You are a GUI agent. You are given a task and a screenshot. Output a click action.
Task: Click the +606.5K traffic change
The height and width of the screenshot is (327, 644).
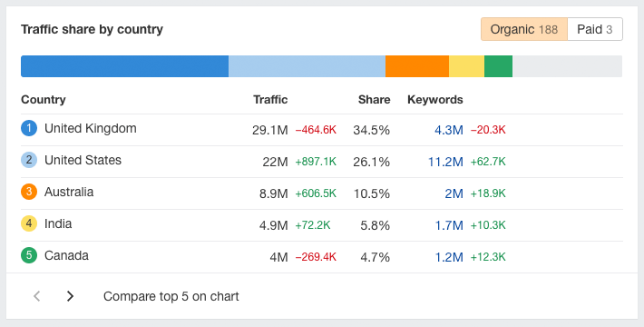pyautogui.click(x=316, y=193)
